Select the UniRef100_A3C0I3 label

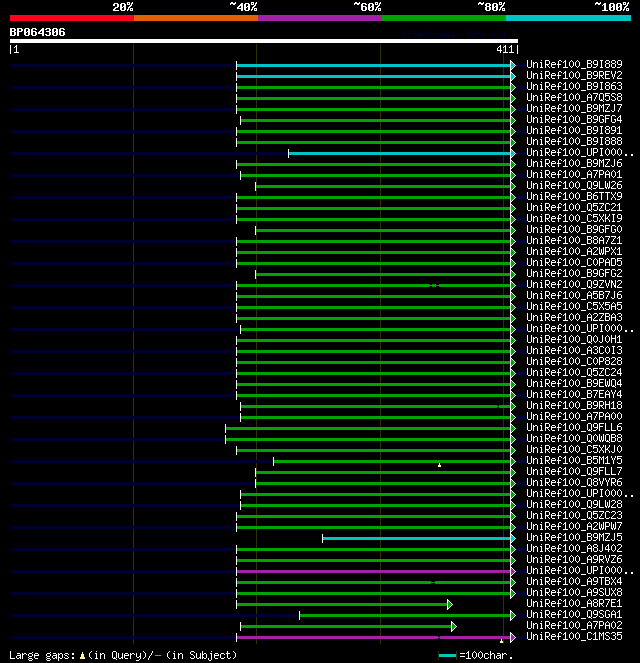click(x=574, y=350)
